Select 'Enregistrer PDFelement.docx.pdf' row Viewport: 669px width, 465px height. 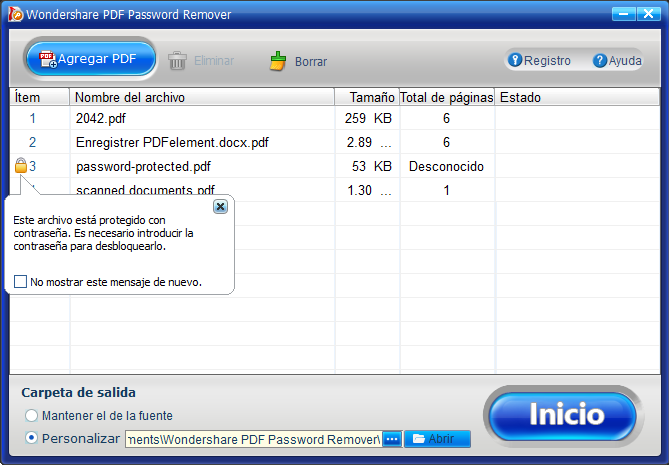[x=335, y=142]
